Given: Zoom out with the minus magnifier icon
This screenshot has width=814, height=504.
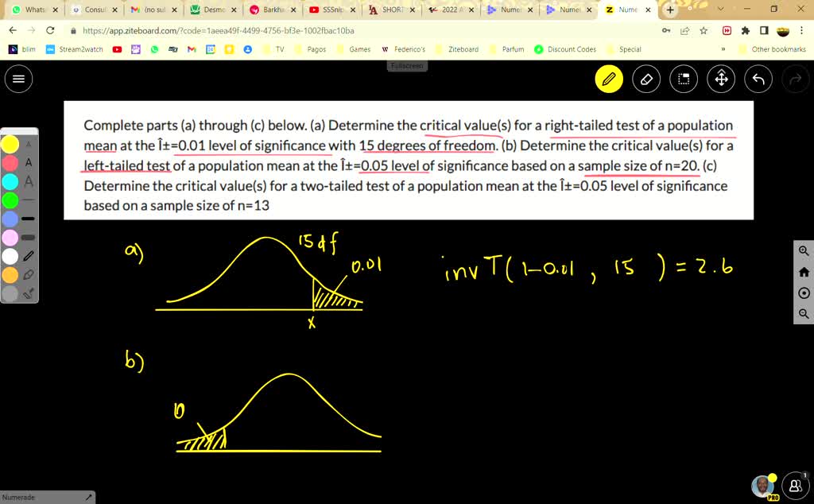Looking at the screenshot, I should click(x=803, y=313).
